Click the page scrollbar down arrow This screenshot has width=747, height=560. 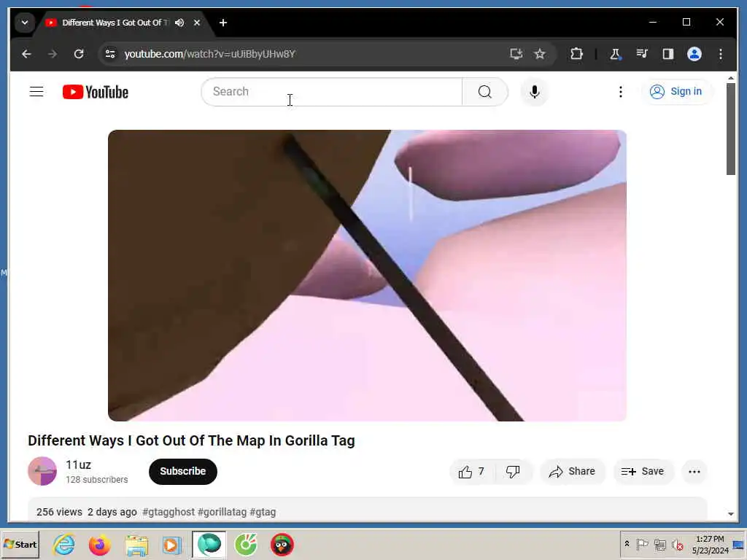coord(731,514)
